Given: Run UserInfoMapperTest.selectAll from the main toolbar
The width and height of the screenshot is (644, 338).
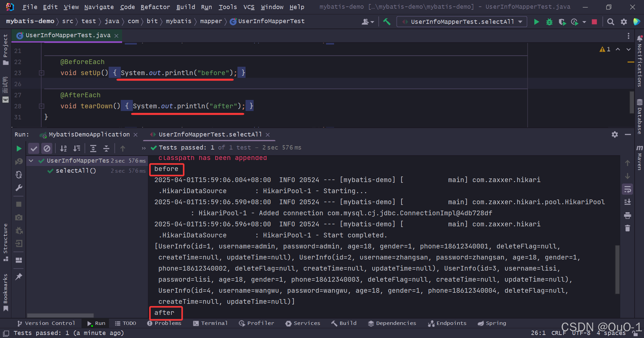Looking at the screenshot, I should 536,22.
